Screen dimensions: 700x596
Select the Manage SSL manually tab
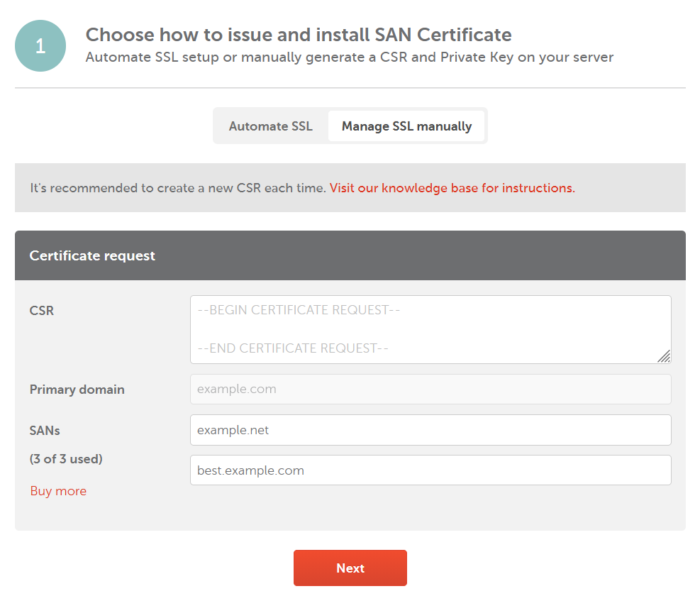click(406, 126)
